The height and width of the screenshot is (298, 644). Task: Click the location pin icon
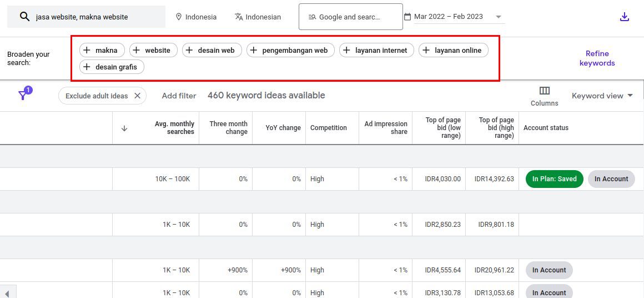(x=178, y=17)
